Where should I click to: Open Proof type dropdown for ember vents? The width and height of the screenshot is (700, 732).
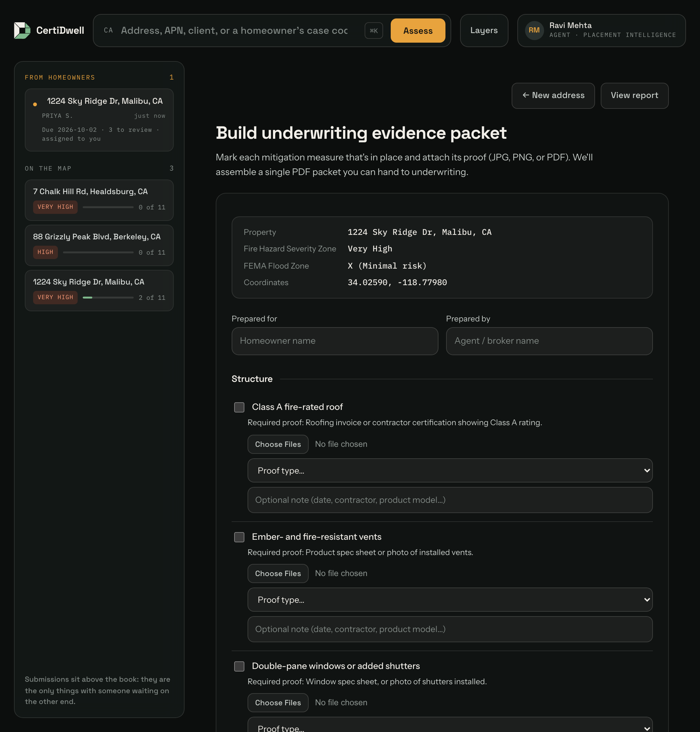pyautogui.click(x=450, y=600)
